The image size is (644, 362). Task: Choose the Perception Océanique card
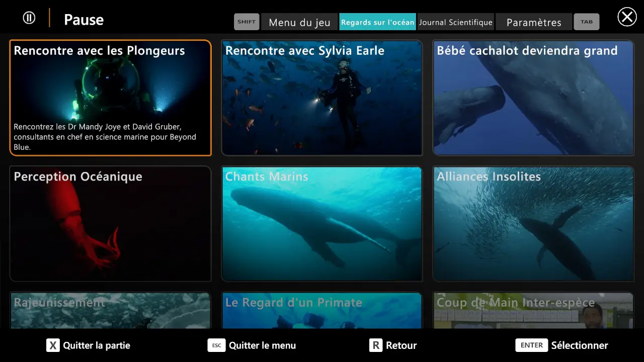tap(110, 224)
